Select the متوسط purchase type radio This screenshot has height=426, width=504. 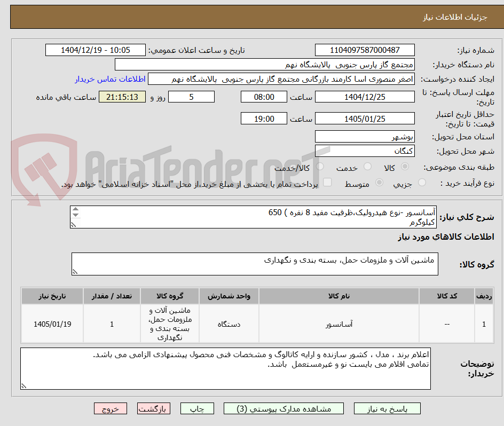click(379, 183)
